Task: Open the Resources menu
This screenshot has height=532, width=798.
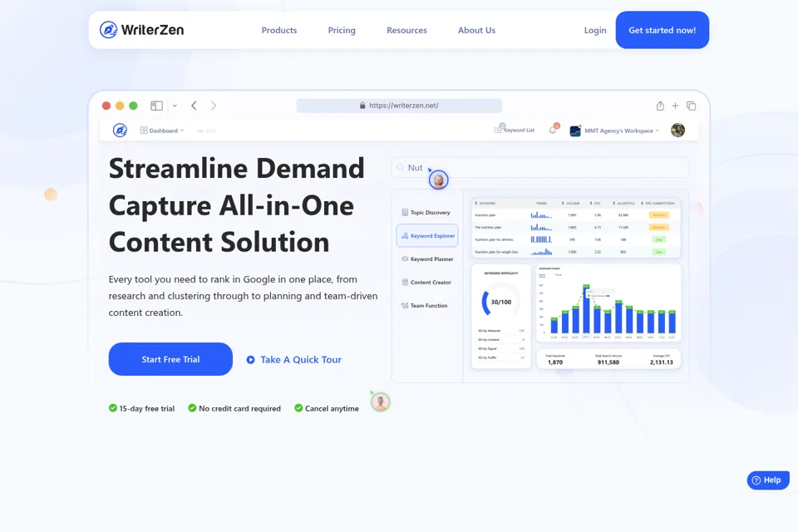Action: tap(406, 30)
